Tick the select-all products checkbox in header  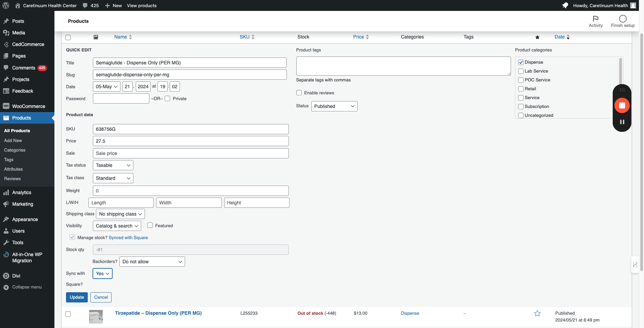[x=68, y=37]
